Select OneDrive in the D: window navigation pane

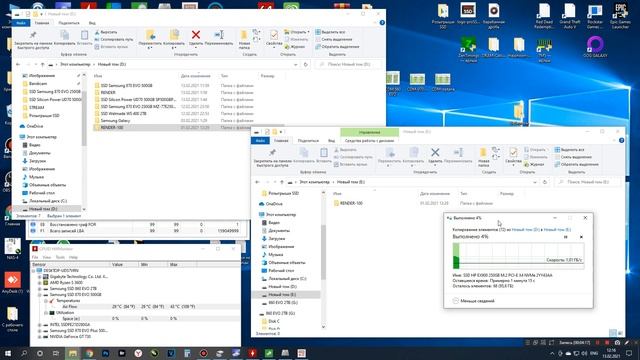pos(35,126)
